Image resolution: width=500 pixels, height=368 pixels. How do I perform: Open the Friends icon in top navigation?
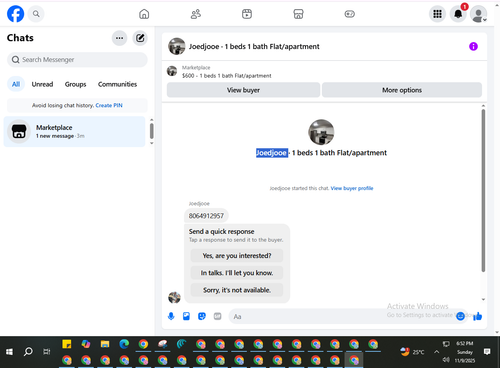(x=196, y=14)
